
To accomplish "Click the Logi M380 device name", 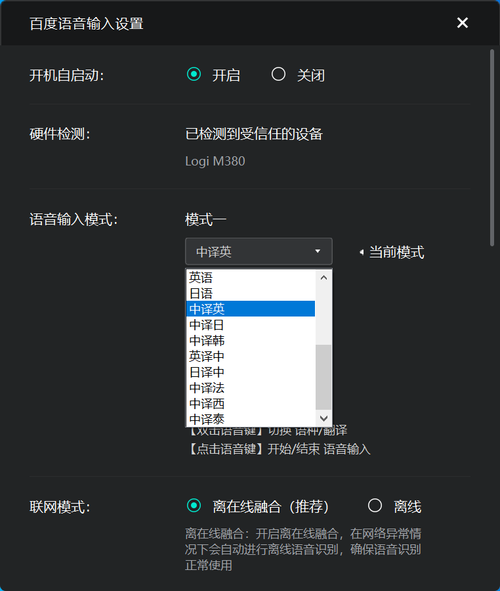I will tap(215, 161).
